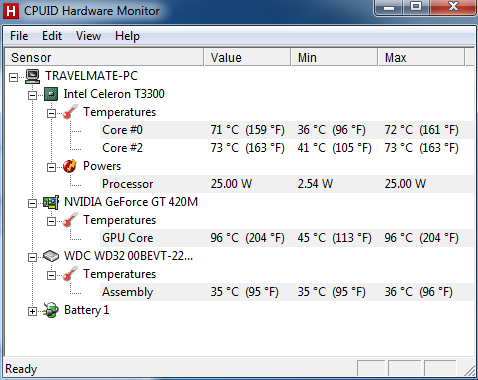Open the File menu
The image size is (478, 380).
coord(19,36)
